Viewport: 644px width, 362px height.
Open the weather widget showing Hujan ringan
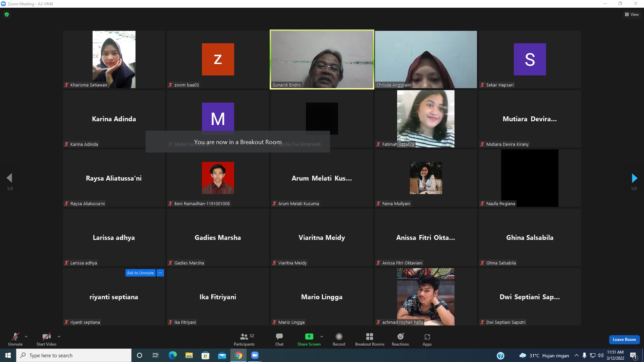pos(544,356)
